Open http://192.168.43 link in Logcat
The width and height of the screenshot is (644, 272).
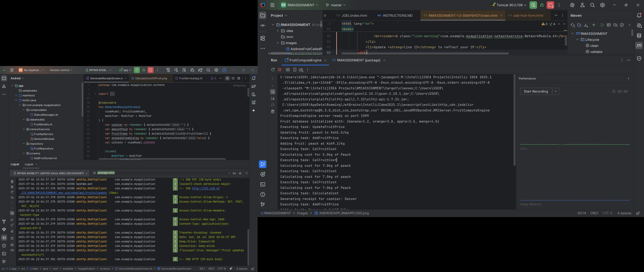(205, 189)
